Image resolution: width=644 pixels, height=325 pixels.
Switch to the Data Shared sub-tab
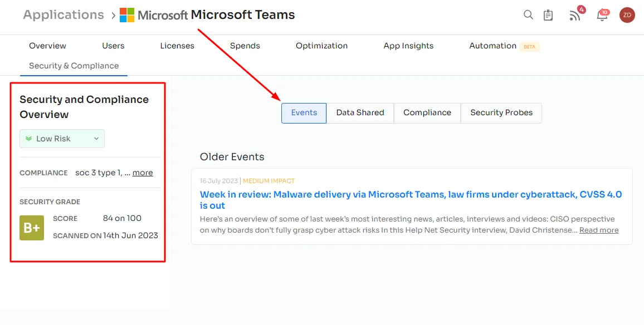tap(360, 113)
